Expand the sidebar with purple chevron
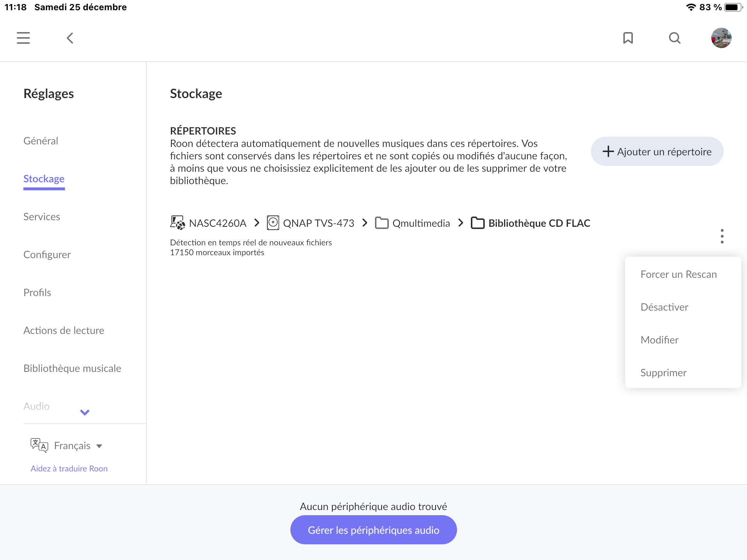This screenshot has width=747, height=560. point(85,412)
